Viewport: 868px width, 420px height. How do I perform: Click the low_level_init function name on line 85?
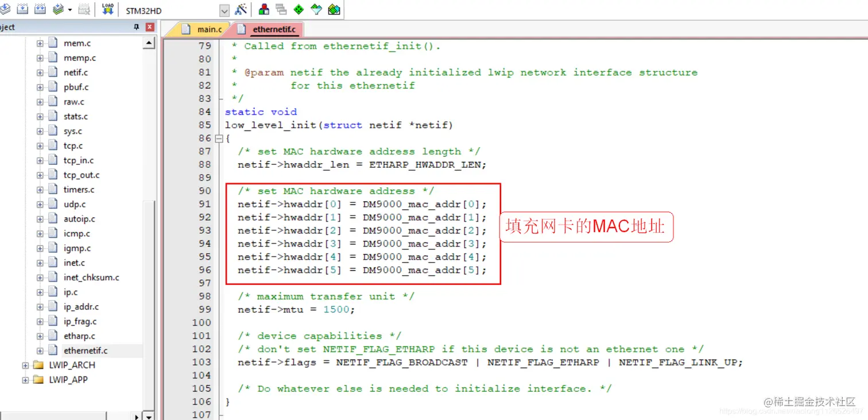pyautogui.click(x=271, y=125)
